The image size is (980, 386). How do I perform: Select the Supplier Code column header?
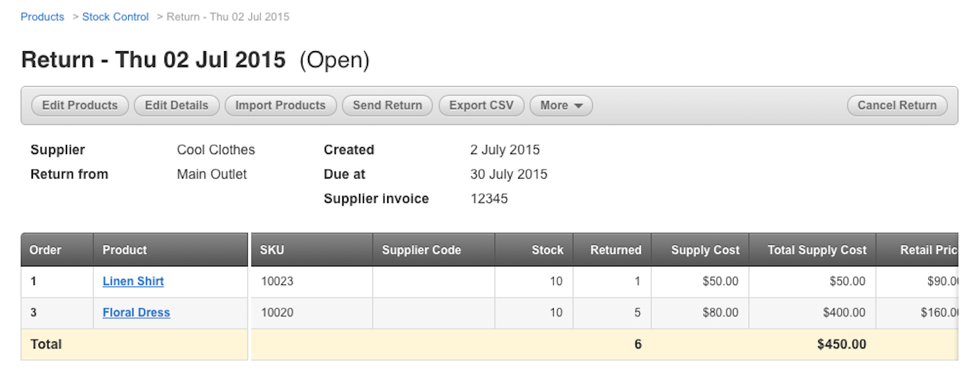(x=421, y=250)
